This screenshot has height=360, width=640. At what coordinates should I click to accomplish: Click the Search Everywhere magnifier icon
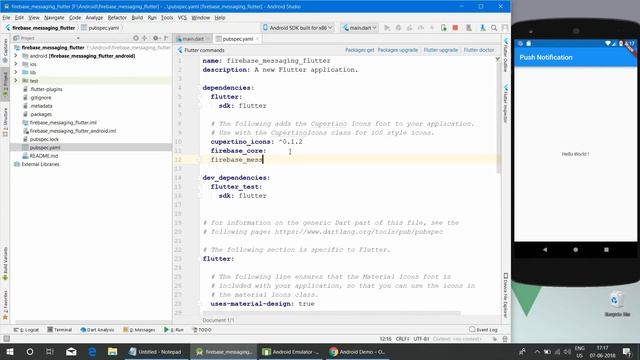click(494, 28)
